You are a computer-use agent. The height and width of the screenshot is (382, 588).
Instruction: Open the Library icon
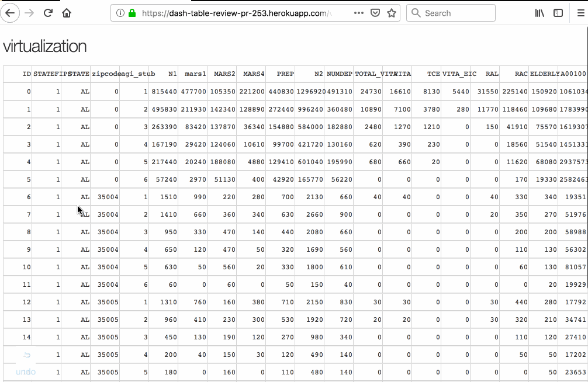539,13
